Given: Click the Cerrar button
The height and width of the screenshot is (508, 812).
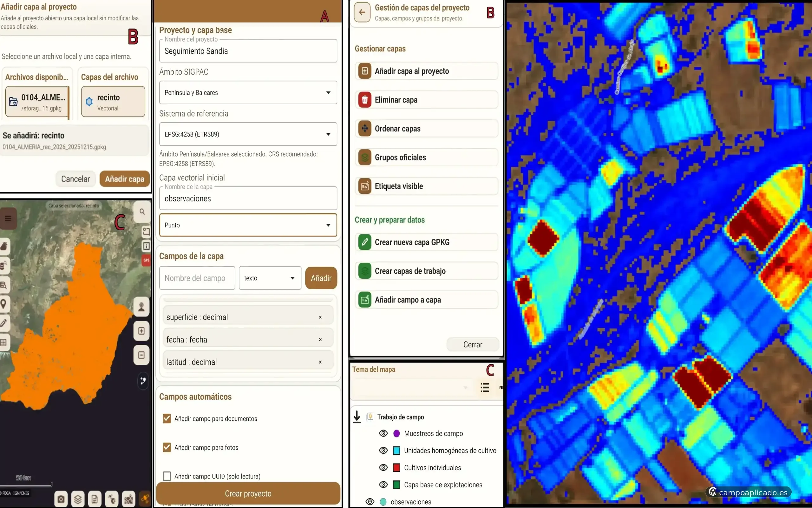Looking at the screenshot, I should click(x=472, y=344).
